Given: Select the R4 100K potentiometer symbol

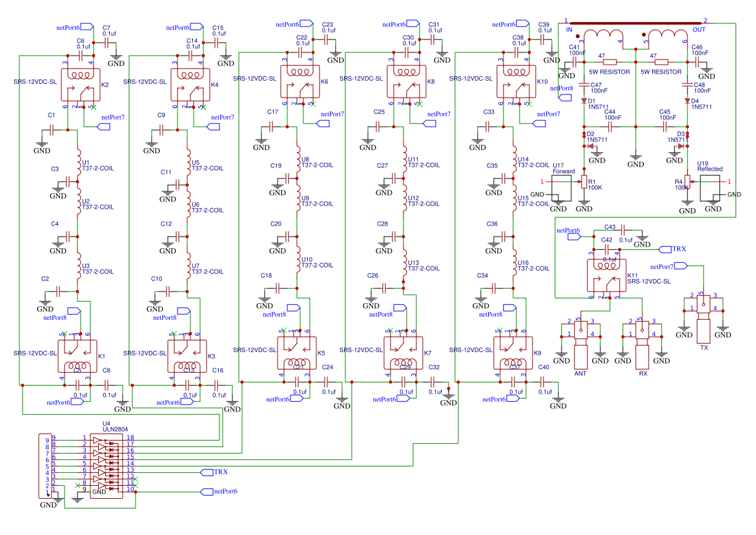Looking at the screenshot, I should coord(687,182).
